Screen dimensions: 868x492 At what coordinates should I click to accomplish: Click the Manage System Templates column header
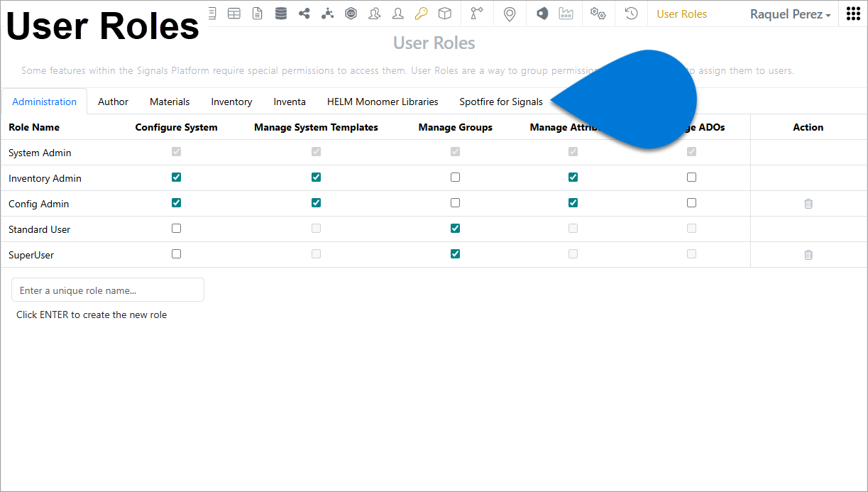(317, 127)
